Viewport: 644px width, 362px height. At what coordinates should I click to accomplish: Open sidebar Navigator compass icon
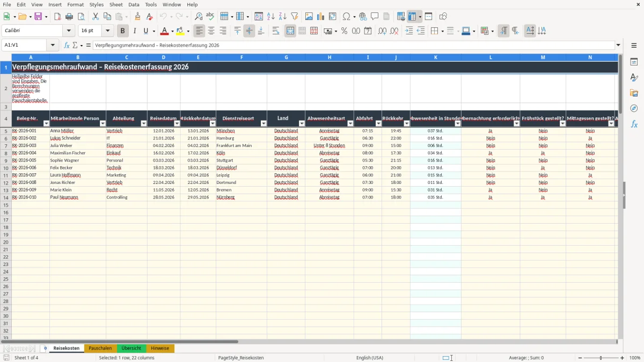tap(634, 108)
